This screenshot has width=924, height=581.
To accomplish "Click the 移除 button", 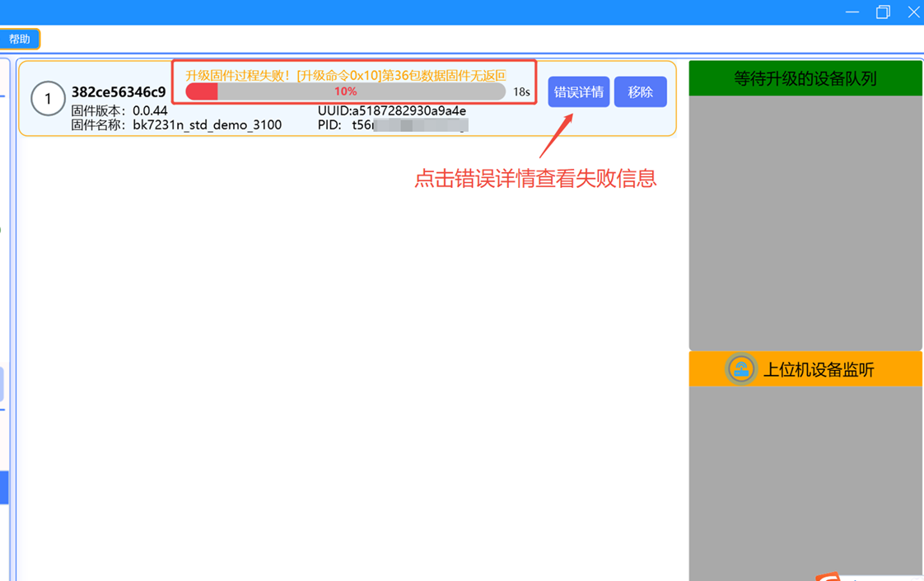I will click(x=640, y=92).
